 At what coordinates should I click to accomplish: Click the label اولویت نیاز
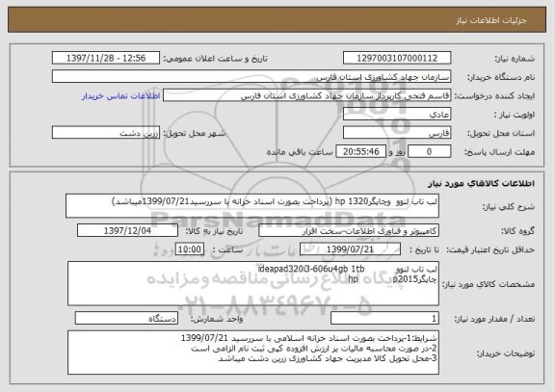click(515, 115)
